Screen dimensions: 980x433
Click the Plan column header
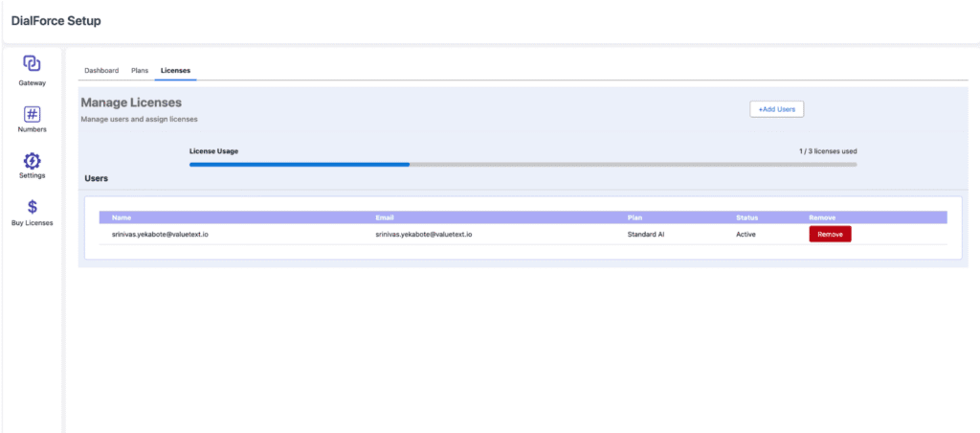pos(635,217)
